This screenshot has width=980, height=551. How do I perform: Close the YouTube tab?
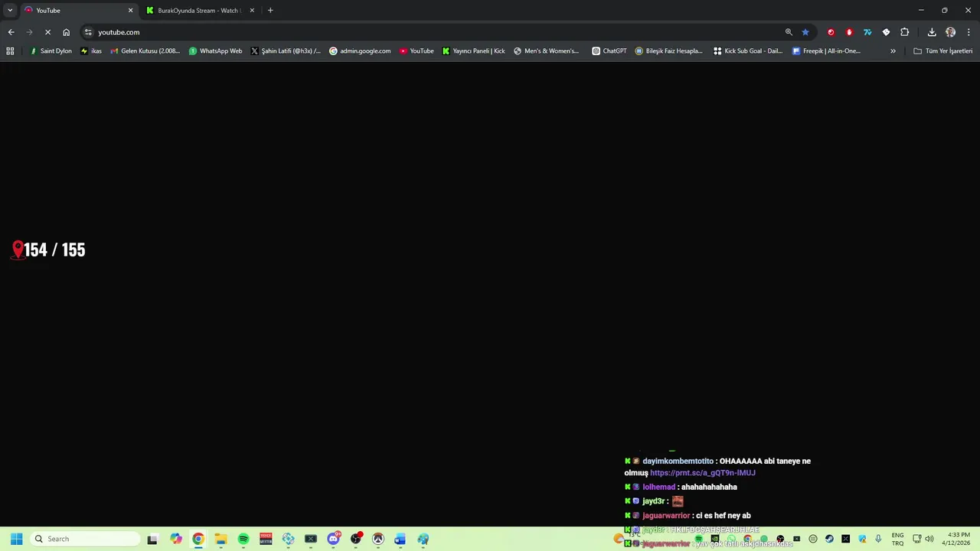(x=130, y=11)
